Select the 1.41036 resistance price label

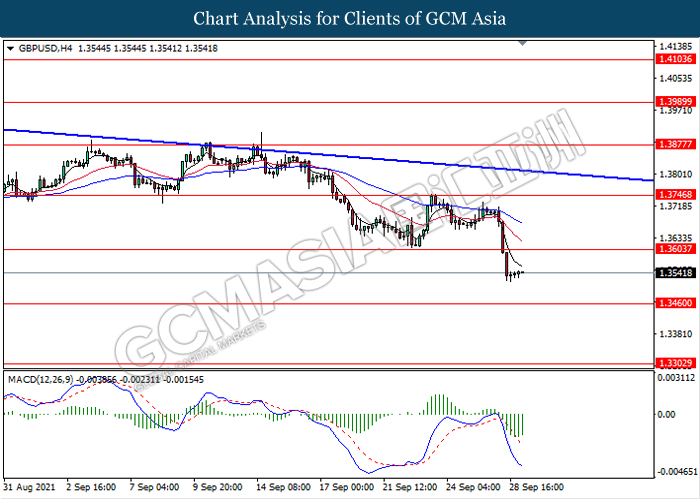click(x=675, y=59)
